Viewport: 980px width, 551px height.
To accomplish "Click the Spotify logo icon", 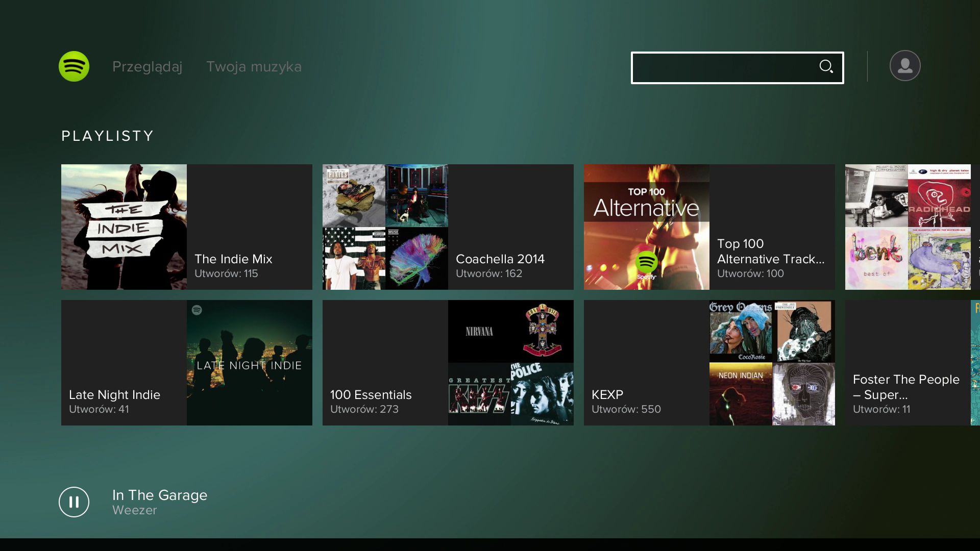I will (74, 66).
